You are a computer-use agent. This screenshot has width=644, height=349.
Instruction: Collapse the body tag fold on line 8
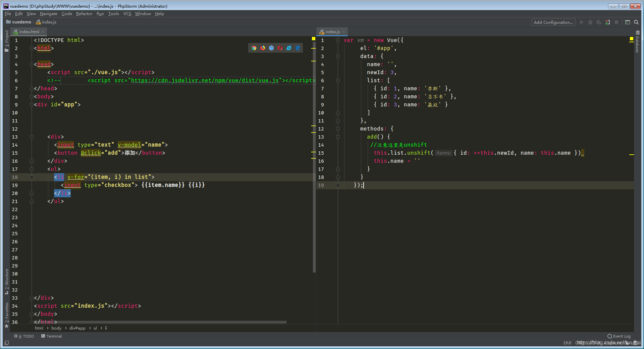(32, 97)
